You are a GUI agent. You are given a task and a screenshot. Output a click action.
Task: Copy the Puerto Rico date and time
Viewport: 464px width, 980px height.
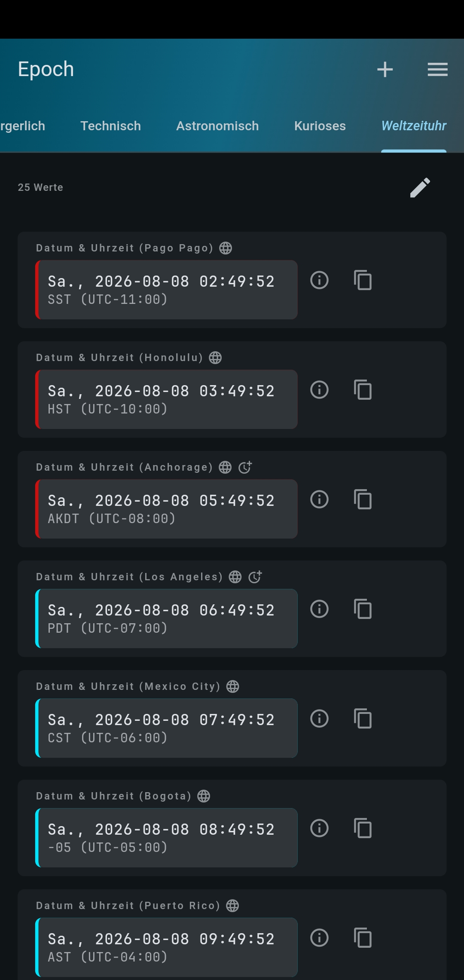(363, 938)
